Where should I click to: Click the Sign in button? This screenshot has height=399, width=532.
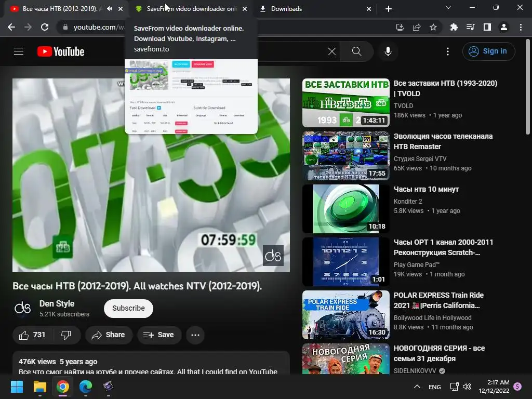tap(488, 51)
